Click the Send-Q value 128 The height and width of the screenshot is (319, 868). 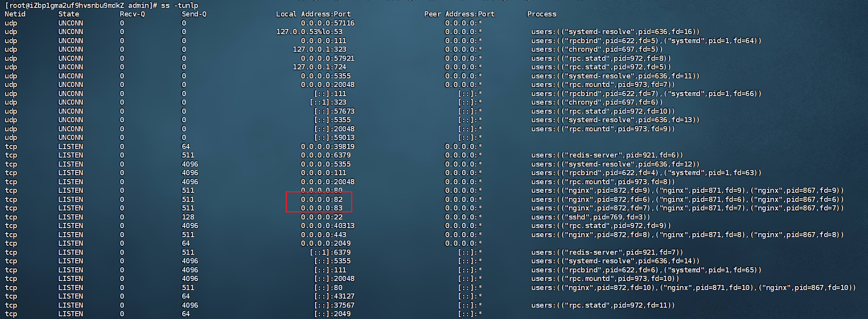click(x=188, y=217)
